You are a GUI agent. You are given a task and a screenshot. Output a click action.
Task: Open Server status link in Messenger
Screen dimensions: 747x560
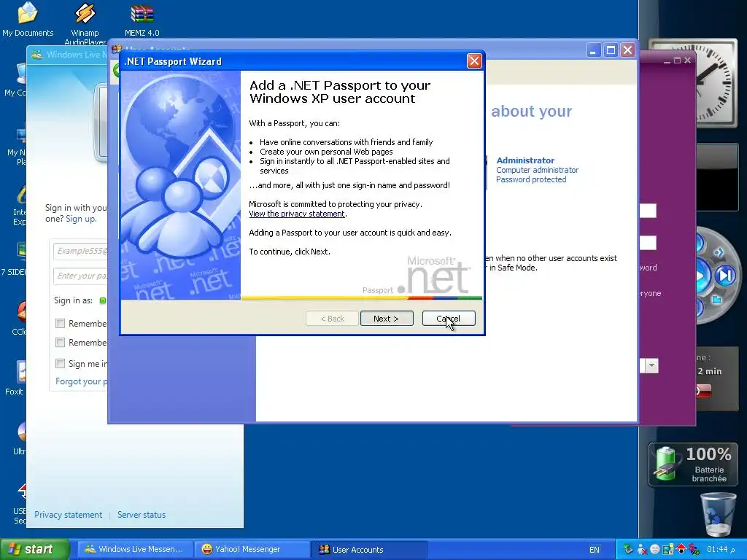pyautogui.click(x=142, y=515)
